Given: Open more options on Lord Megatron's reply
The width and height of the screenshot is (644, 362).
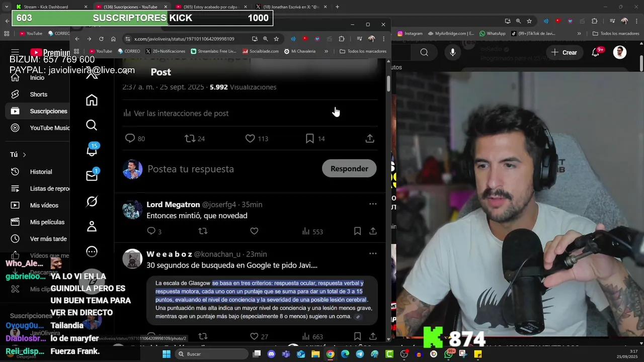Looking at the screenshot, I should 373,204.
